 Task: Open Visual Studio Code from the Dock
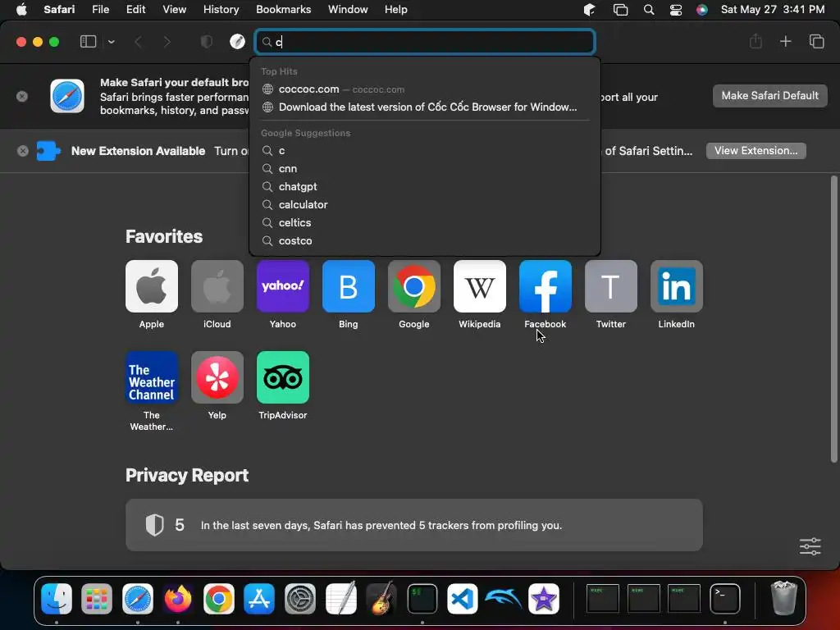[463, 598]
